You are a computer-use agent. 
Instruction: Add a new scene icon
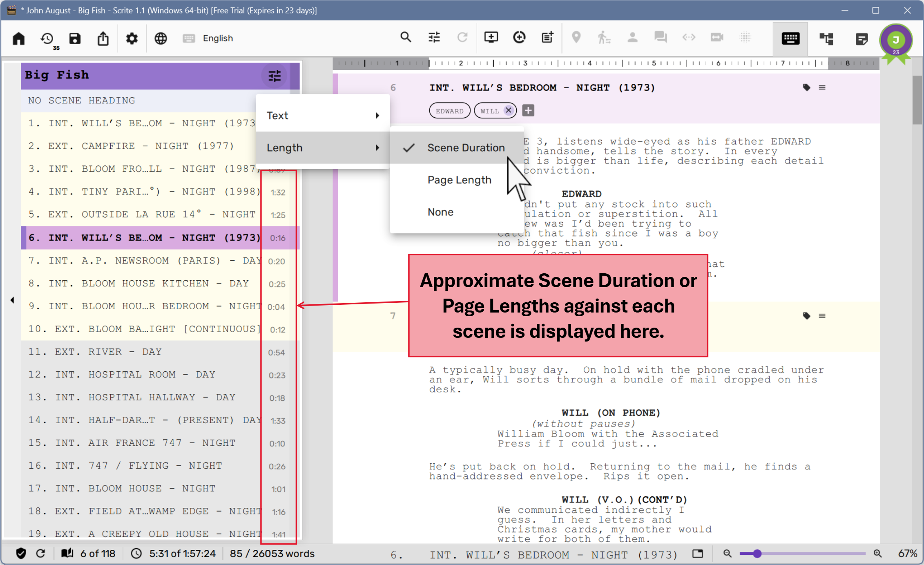pyautogui.click(x=491, y=37)
